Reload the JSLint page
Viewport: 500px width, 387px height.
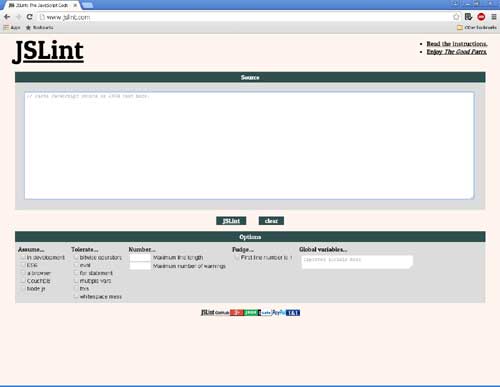coord(29,17)
